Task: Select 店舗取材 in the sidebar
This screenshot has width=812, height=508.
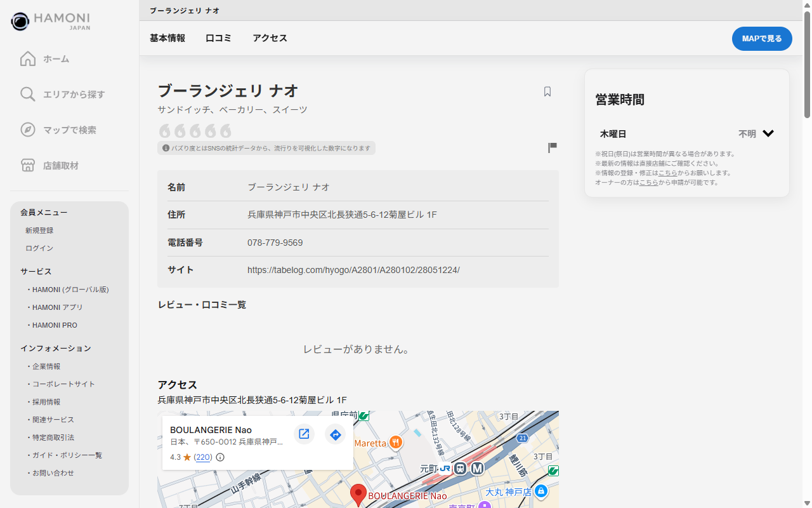Action: tap(61, 166)
